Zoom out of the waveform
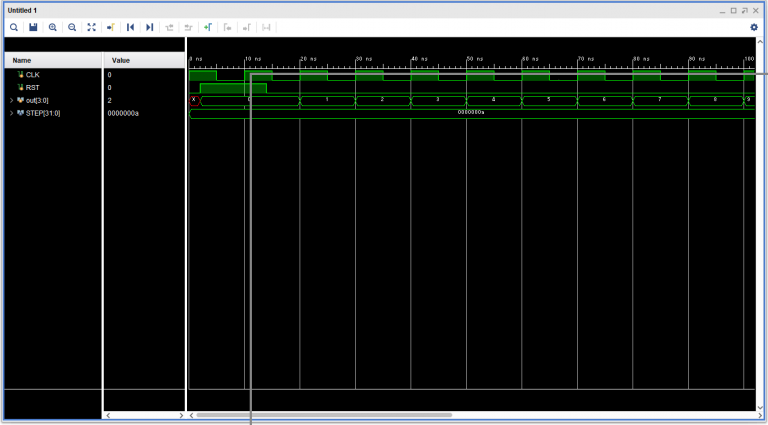The width and height of the screenshot is (768, 425). click(72, 27)
